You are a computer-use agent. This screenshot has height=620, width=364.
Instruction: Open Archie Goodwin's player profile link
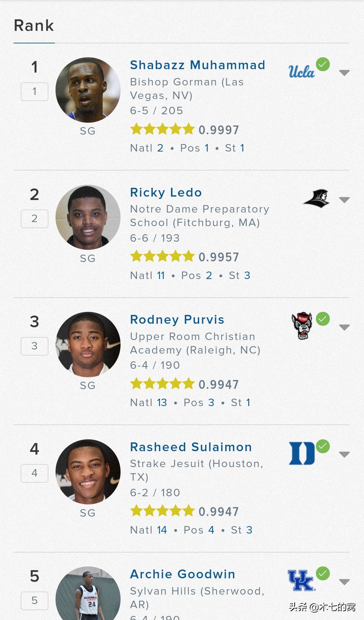click(183, 574)
